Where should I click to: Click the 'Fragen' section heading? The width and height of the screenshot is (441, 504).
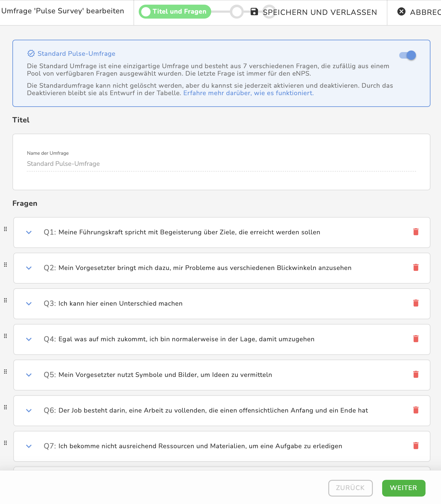pos(25,203)
